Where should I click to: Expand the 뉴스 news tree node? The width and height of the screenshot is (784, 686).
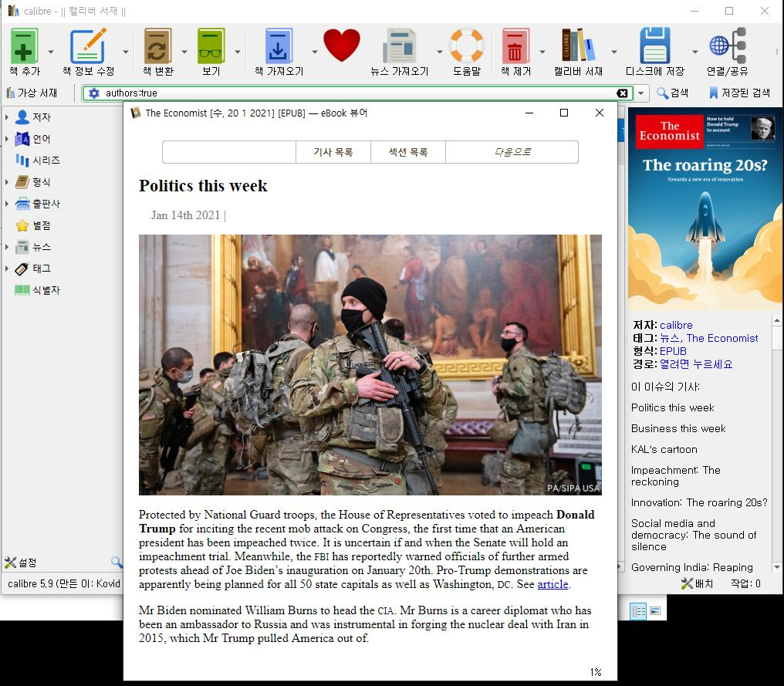click(x=6, y=247)
